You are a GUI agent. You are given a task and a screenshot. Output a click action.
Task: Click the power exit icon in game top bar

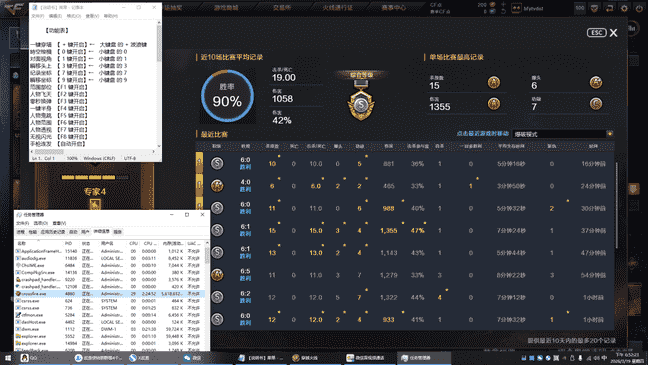[x=639, y=8]
